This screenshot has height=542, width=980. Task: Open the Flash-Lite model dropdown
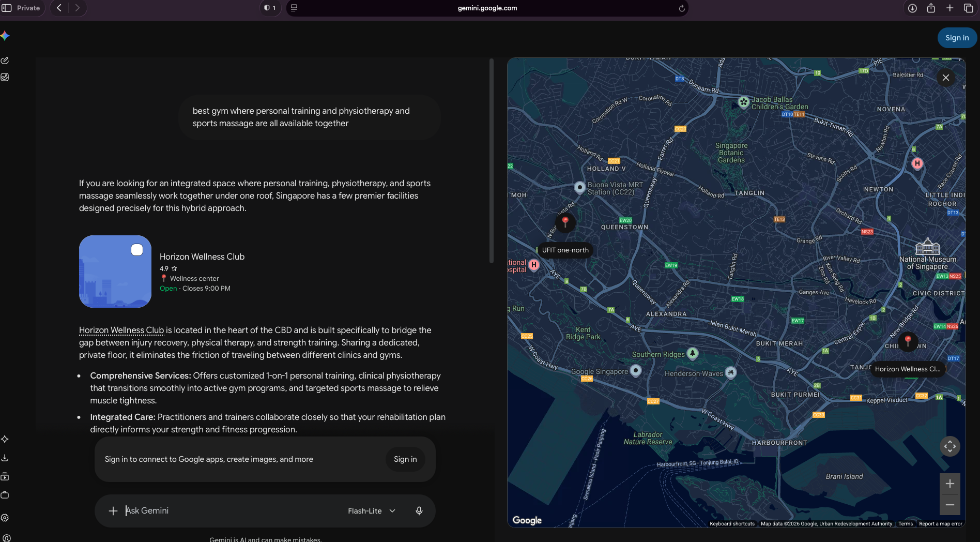pyautogui.click(x=372, y=511)
